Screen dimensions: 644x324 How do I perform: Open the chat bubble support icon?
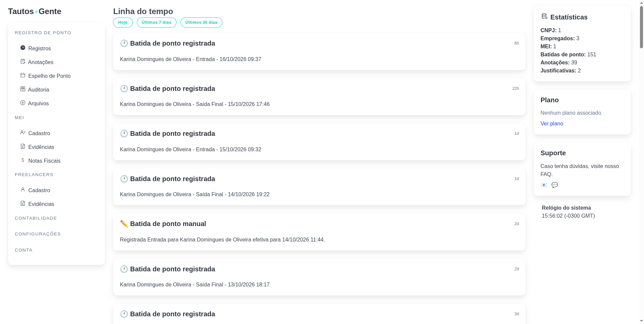coord(555,185)
